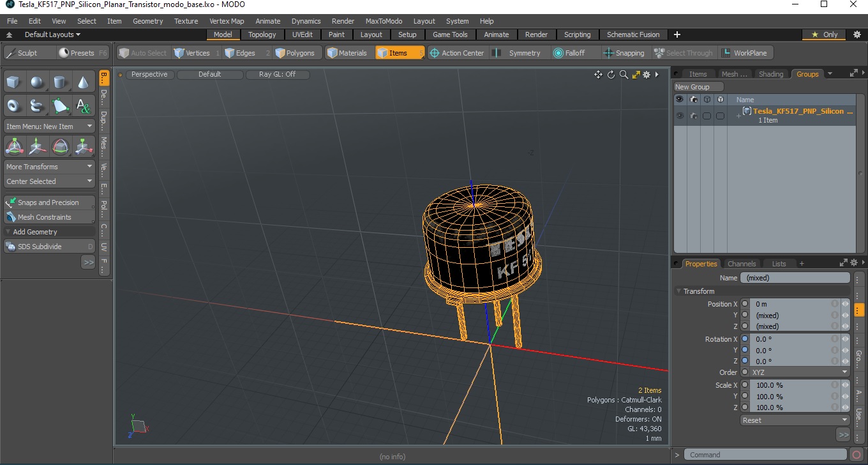Add new tab next to Lists

coord(802,264)
